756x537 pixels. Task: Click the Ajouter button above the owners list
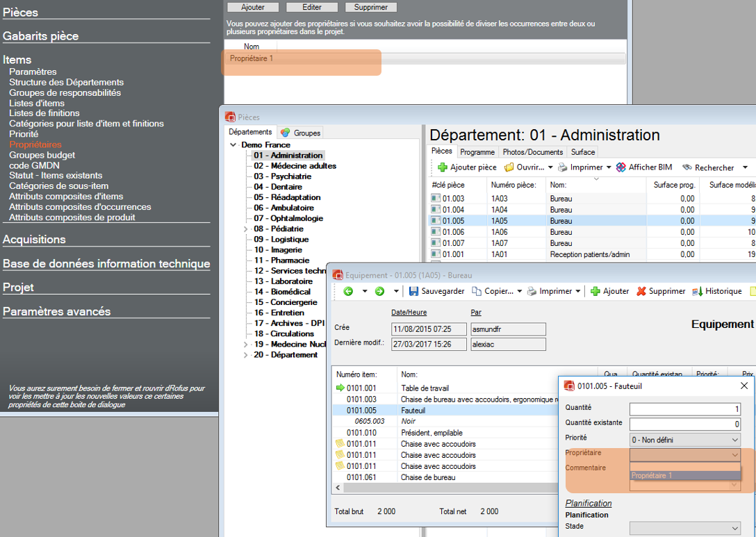252,7
